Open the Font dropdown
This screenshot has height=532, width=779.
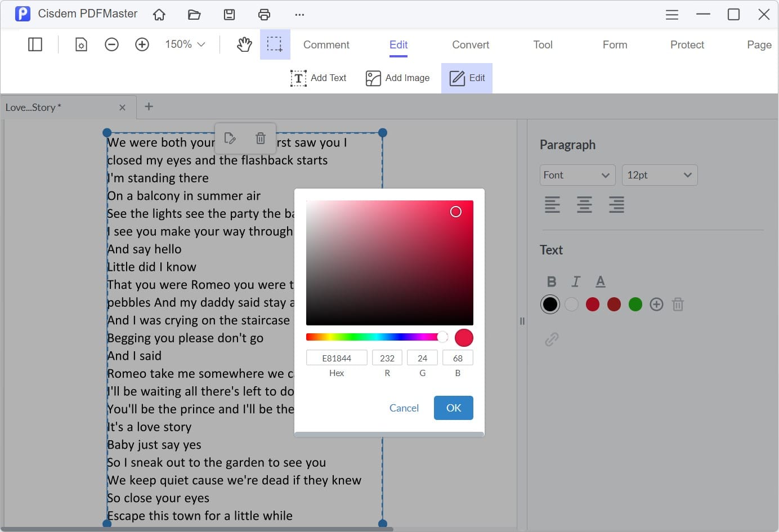(x=577, y=175)
